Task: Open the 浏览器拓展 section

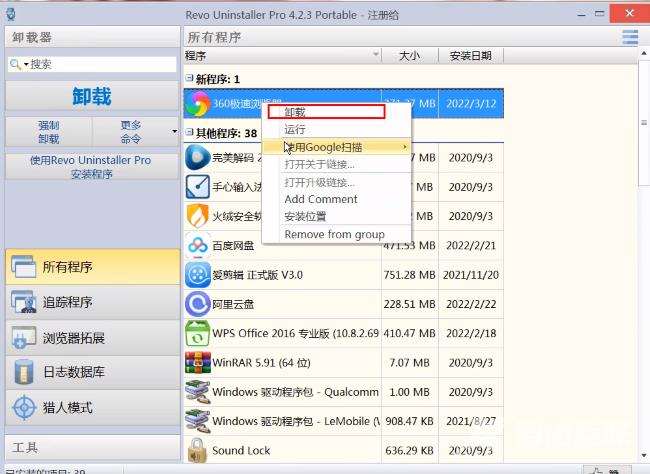Action: tap(93, 338)
